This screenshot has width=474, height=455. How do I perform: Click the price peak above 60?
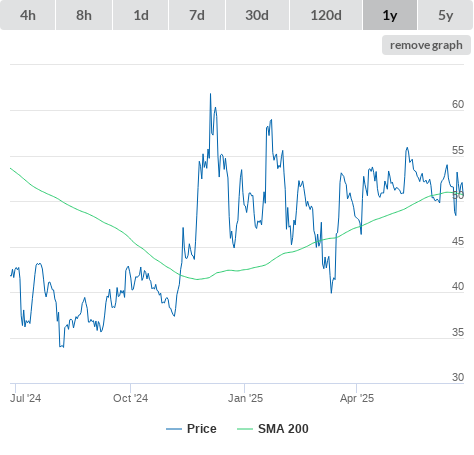tap(210, 94)
